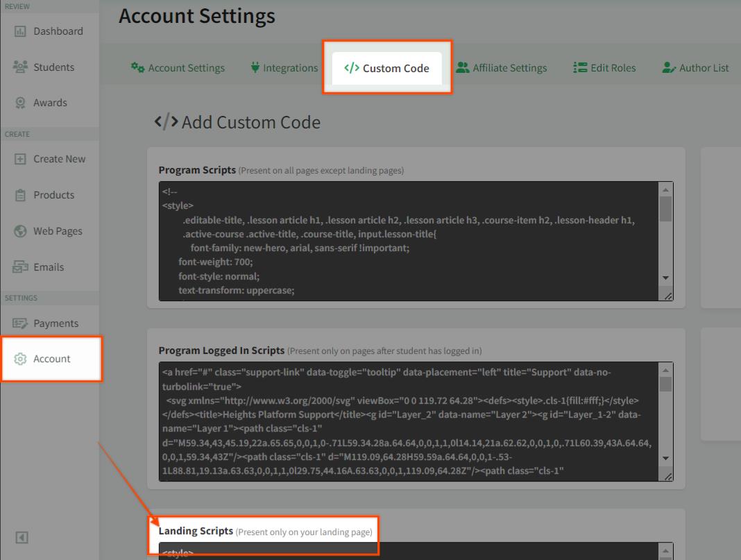The width and height of the screenshot is (741, 560).
Task: Open Students in the sidebar
Action: [x=50, y=67]
